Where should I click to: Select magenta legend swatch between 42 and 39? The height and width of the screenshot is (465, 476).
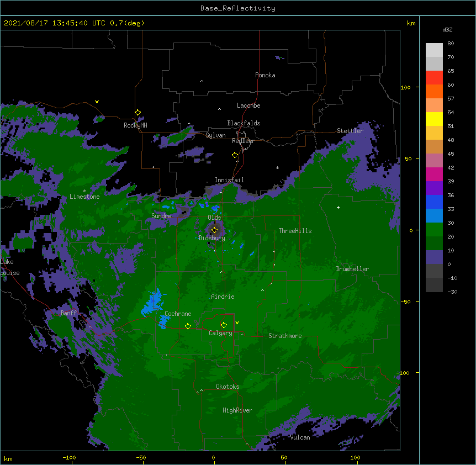pos(434,174)
